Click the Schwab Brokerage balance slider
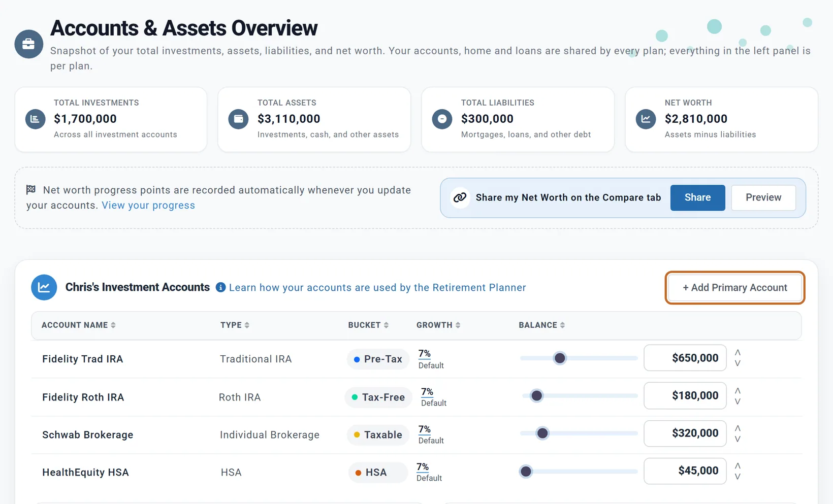The image size is (833, 504). point(579,433)
